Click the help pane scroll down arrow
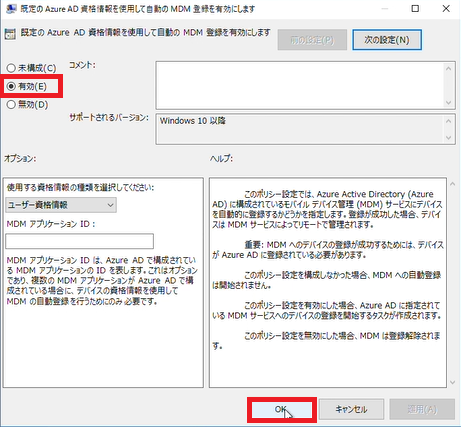461x427 pixels. (x=453, y=382)
